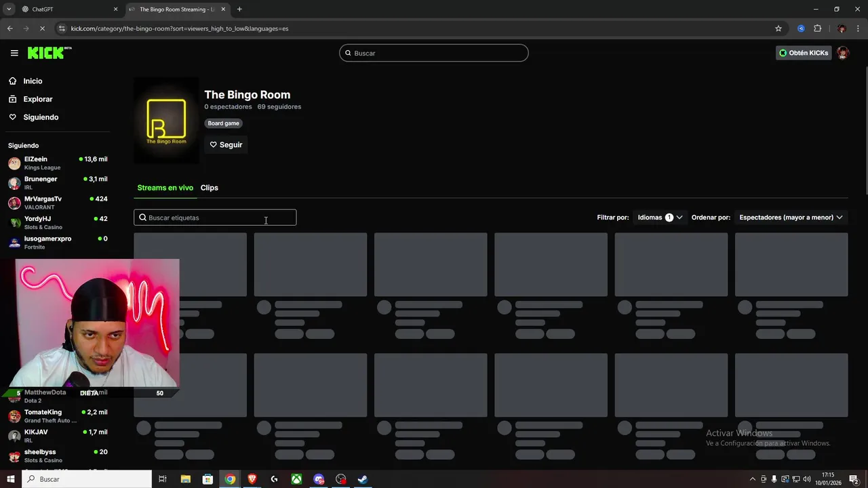
Task: Open KIKJAV channel in following list
Action: click(58, 436)
